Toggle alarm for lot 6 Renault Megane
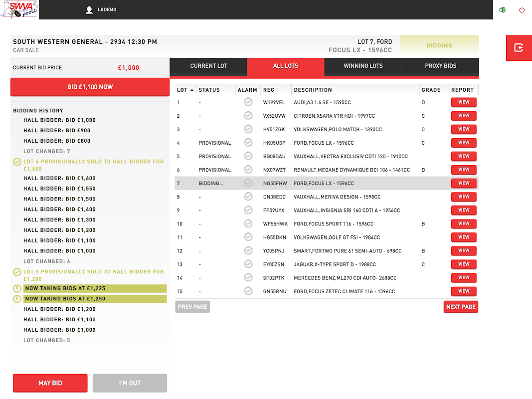 248,170
